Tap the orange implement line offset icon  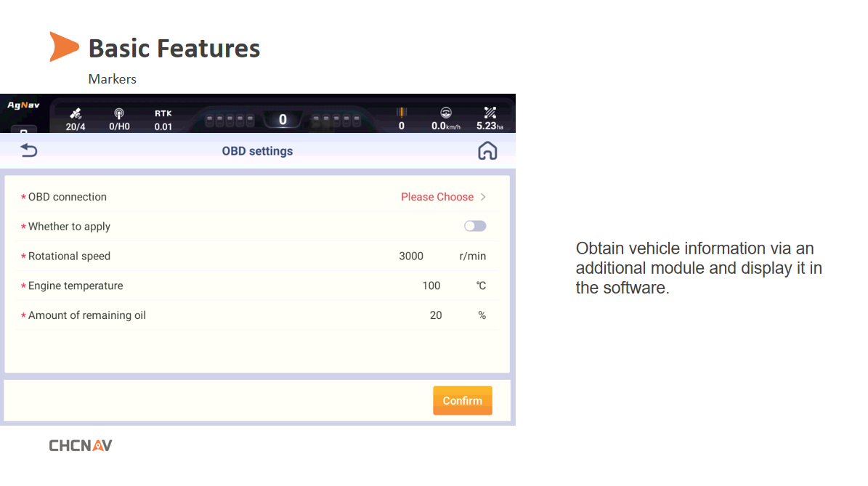(401, 113)
